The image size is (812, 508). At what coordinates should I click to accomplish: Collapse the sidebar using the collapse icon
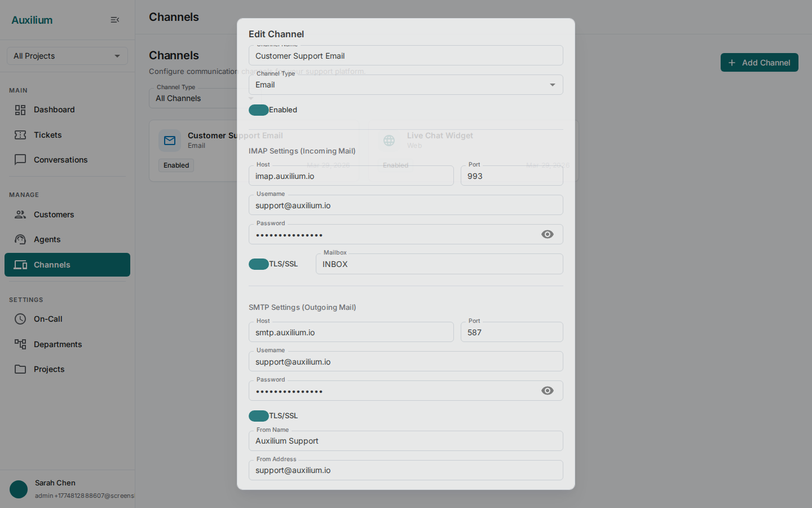pos(115,19)
